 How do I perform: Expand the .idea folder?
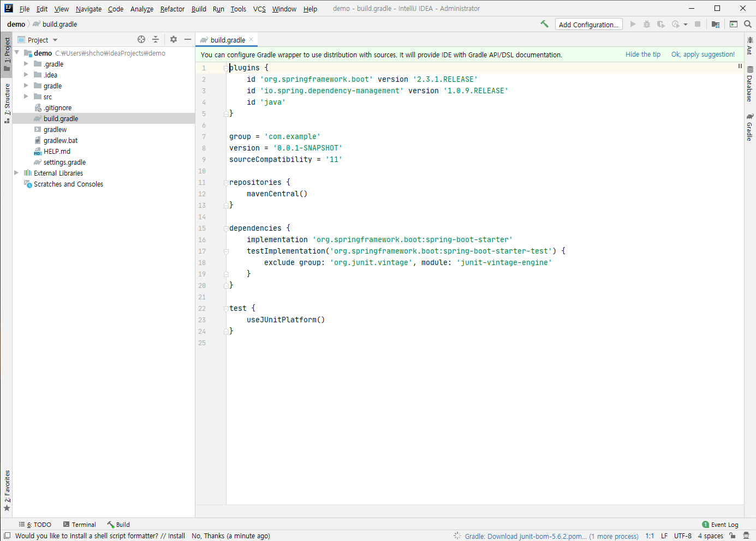click(x=26, y=75)
